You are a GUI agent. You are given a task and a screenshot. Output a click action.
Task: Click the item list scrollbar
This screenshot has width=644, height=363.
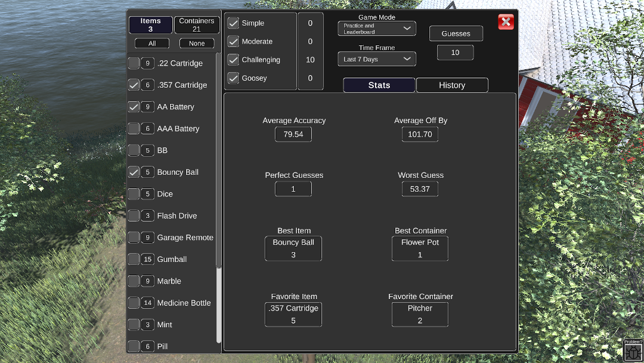219,161
